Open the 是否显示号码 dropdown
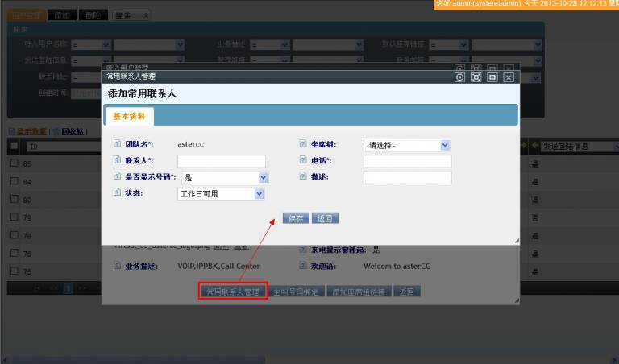 (x=224, y=177)
